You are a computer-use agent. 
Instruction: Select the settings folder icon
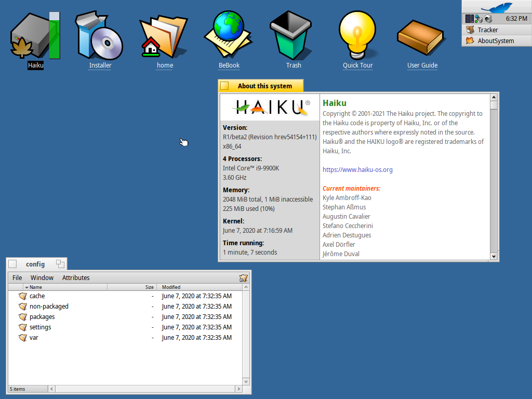tap(23, 327)
